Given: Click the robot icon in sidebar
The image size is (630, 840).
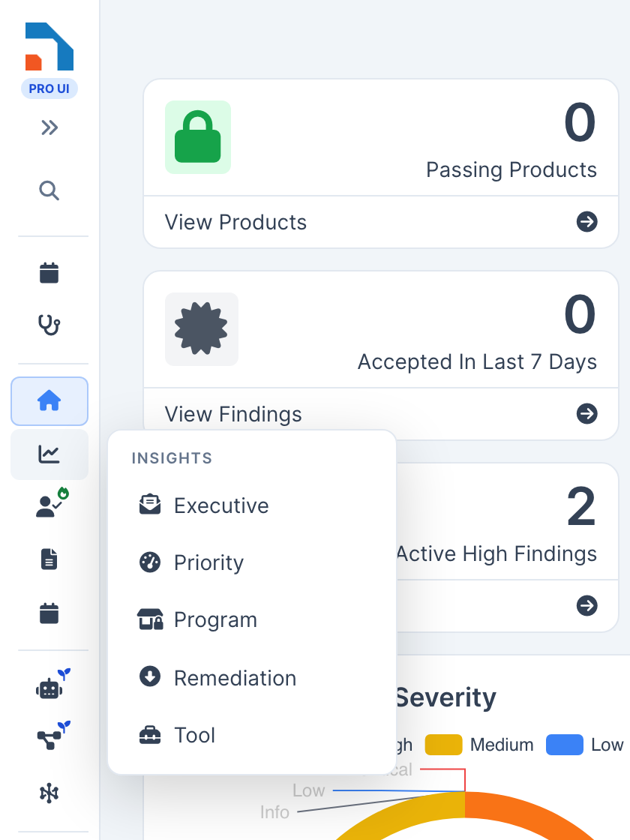Looking at the screenshot, I should point(51,685).
